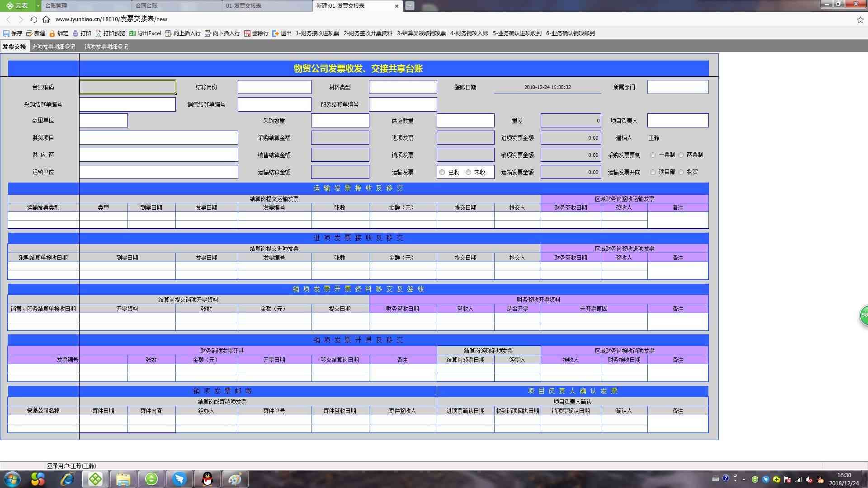The width and height of the screenshot is (868, 488).
Task: Open 发票交接 sheet tab
Action: tap(14, 47)
